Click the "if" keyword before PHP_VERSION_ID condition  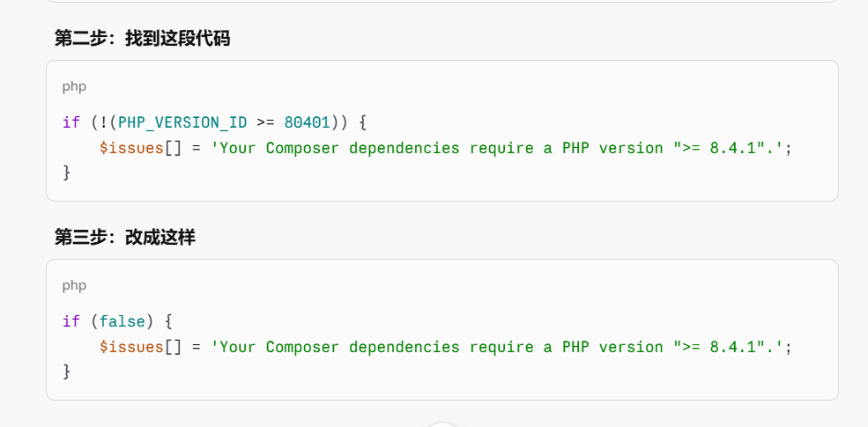pyautogui.click(x=71, y=122)
